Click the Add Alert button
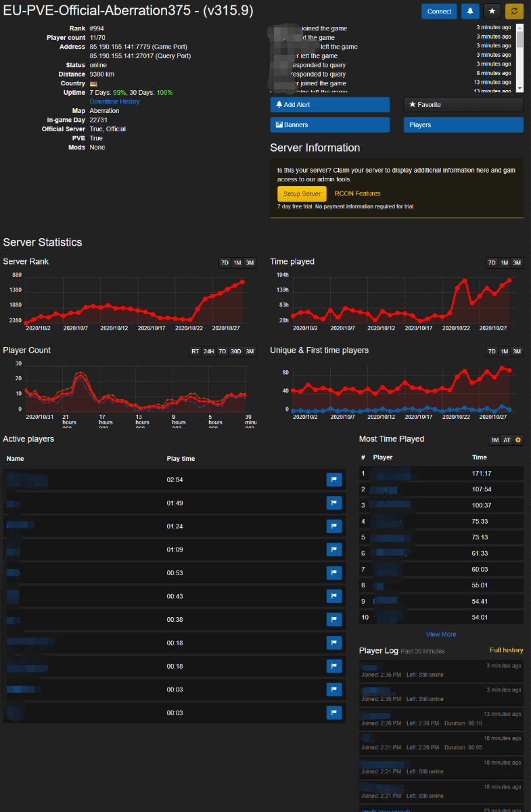The height and width of the screenshot is (812, 531). pos(329,105)
